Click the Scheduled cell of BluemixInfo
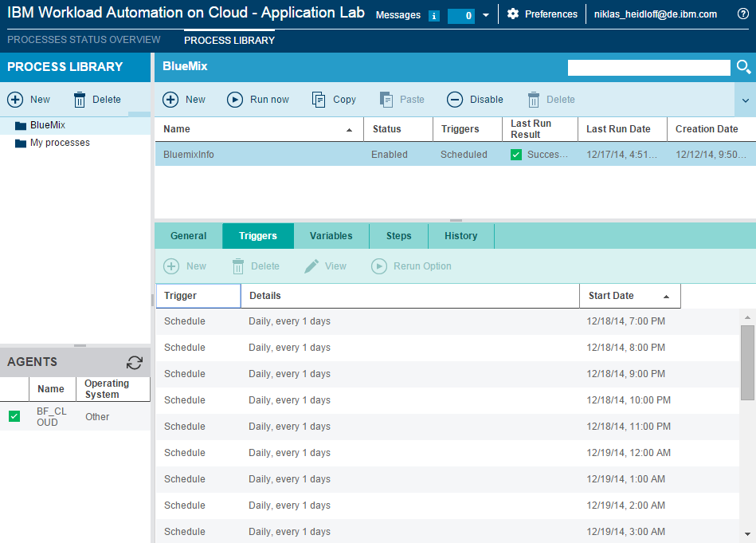756x543 pixels. 464,155
